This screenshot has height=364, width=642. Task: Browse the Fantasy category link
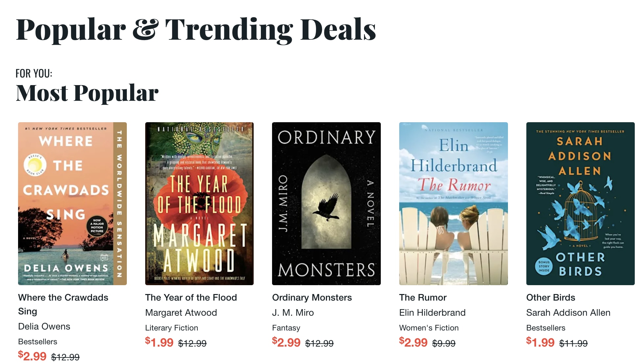tap(286, 328)
